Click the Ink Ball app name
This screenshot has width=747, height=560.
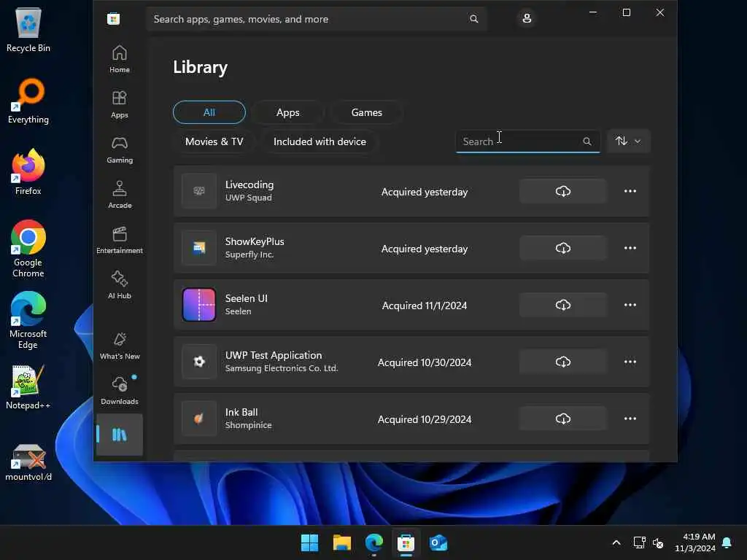[x=241, y=412]
